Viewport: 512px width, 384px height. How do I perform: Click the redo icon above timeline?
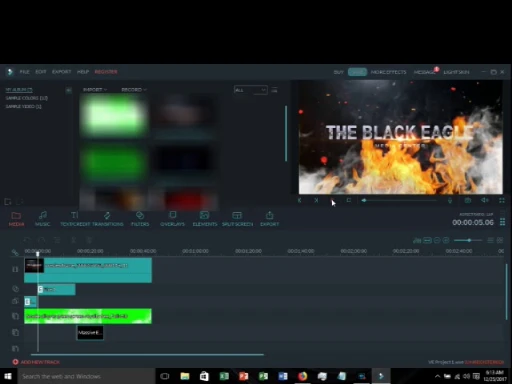[x=42, y=240]
